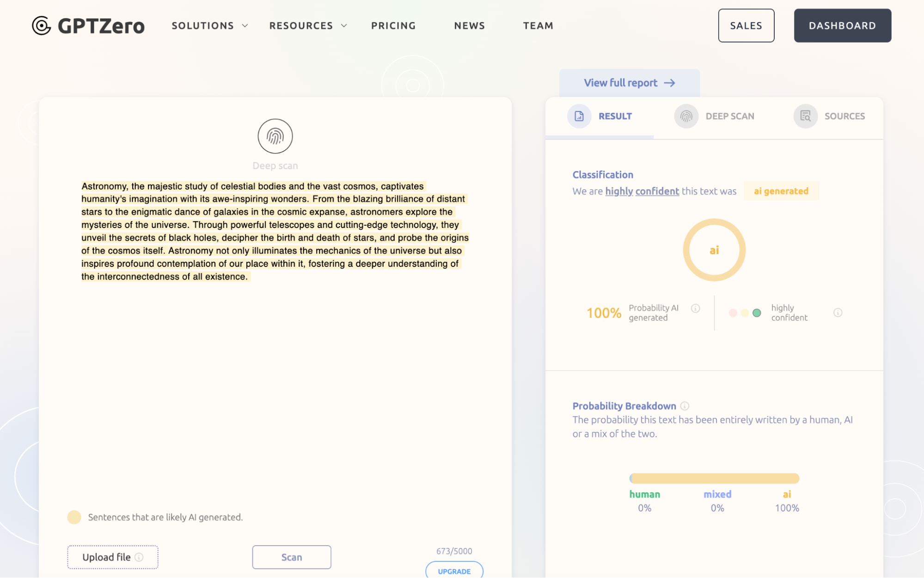Click info icon beside Probability Breakdown heading

pos(685,406)
